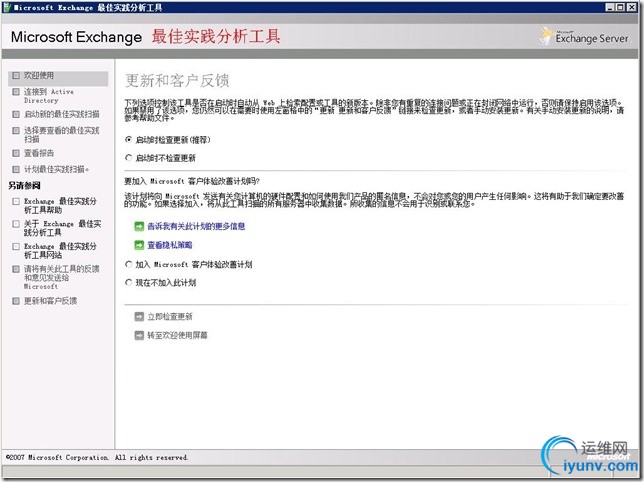Click the ©2007 Microsoft Corporation status text

[x=97, y=457]
